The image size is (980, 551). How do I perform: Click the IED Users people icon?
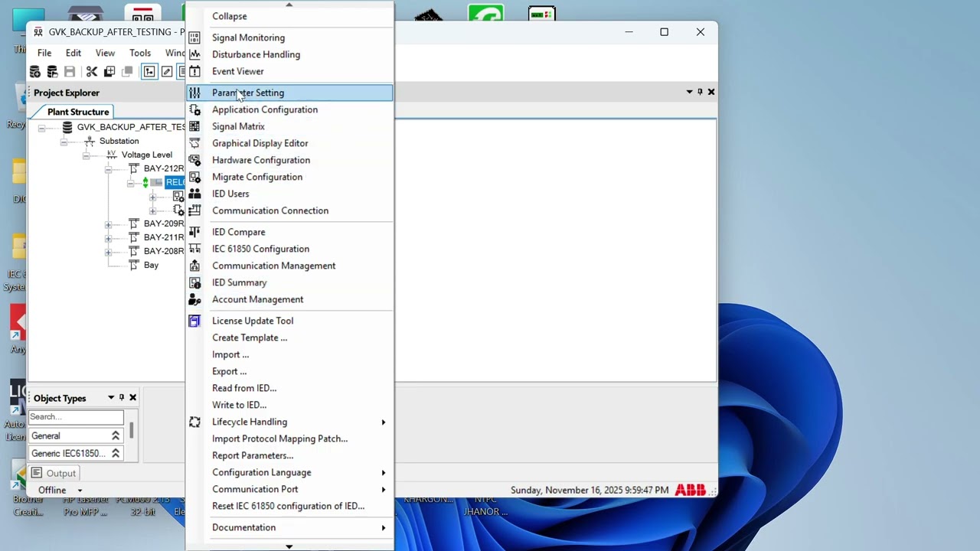tap(194, 194)
